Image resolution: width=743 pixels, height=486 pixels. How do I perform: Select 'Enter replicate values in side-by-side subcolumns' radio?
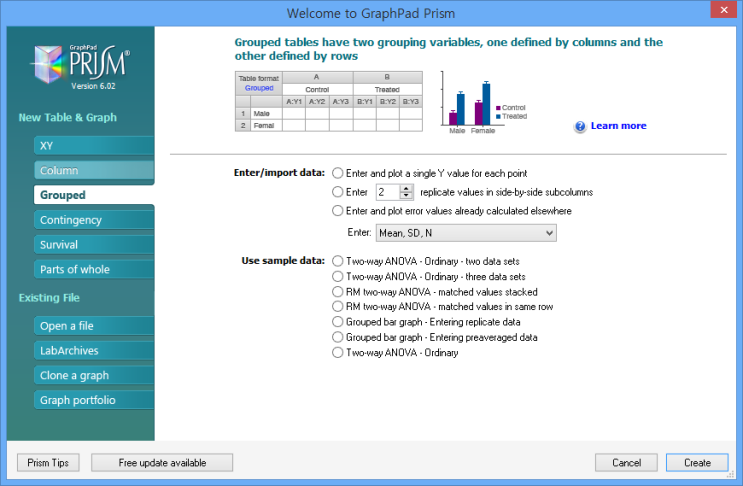click(337, 192)
